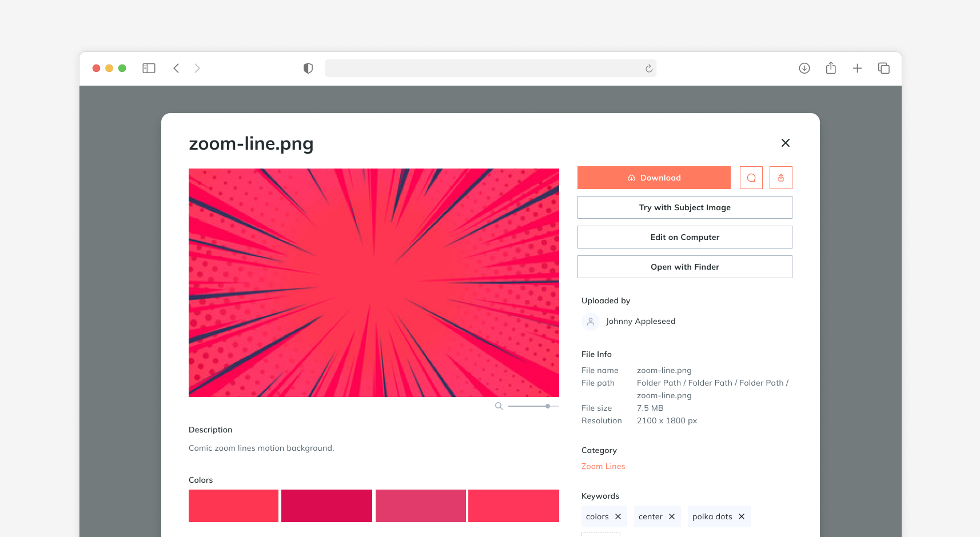Click the Download button

tap(654, 178)
